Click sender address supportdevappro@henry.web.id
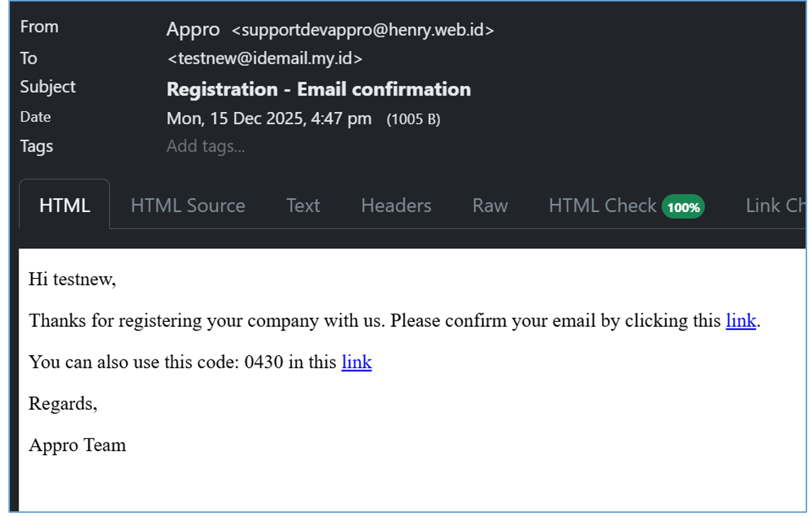Image resolution: width=812 pixels, height=517 pixels. [363, 30]
